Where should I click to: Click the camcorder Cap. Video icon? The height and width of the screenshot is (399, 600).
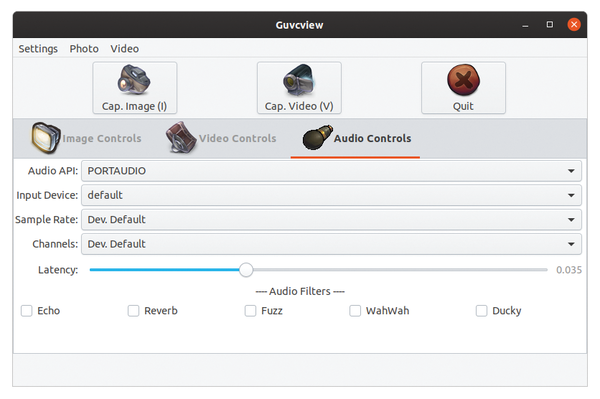[298, 80]
